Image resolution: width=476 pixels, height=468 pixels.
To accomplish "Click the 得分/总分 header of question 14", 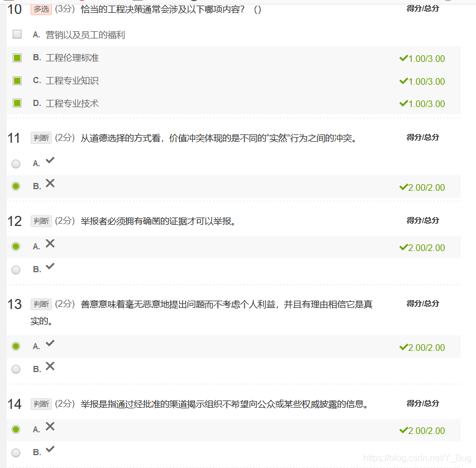I will click(x=423, y=403).
